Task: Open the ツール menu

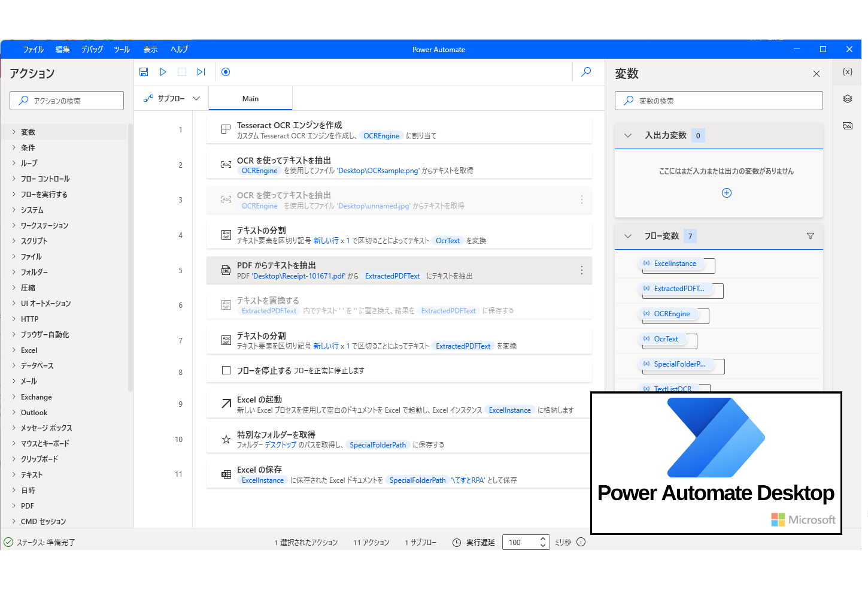Action: pos(122,50)
